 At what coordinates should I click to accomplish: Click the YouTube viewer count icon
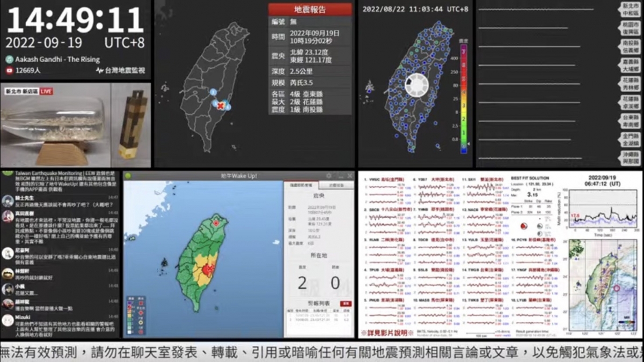click(10, 70)
